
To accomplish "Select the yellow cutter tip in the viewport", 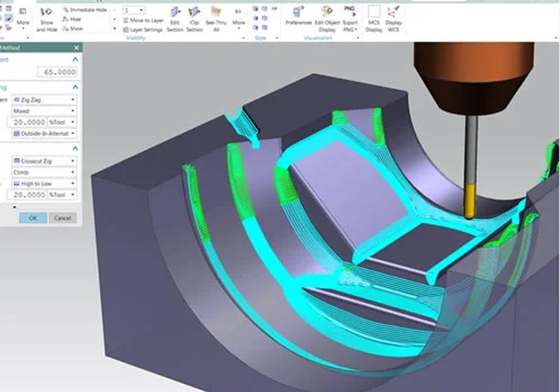I will pyautogui.click(x=470, y=202).
